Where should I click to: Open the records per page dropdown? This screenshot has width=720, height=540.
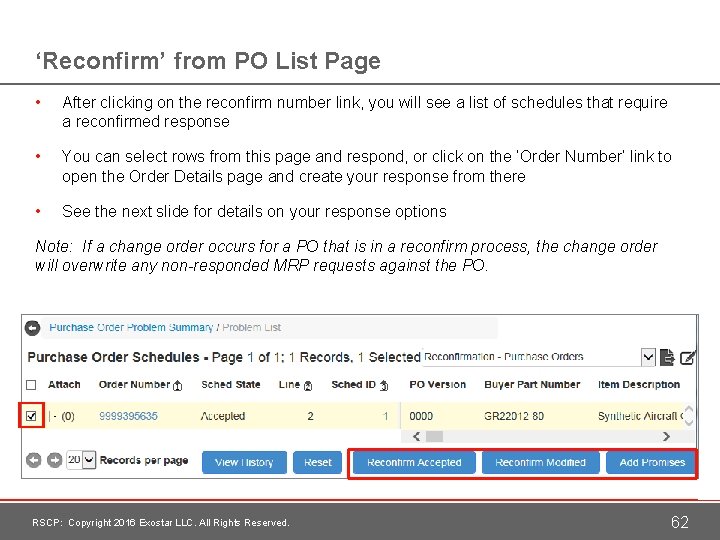[x=81, y=460]
